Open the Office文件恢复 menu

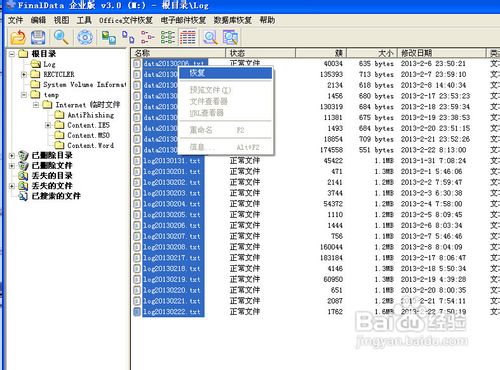tap(126, 20)
